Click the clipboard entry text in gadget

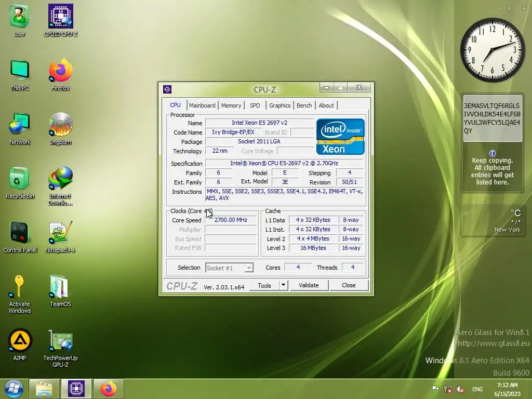tap(492, 118)
